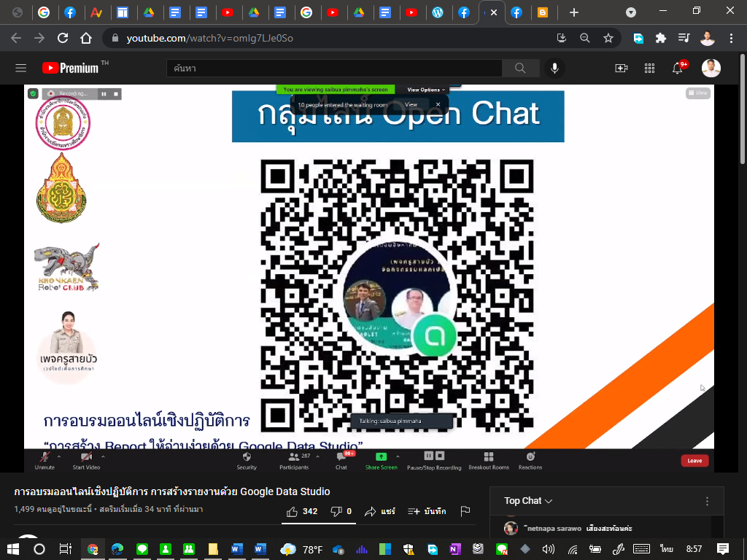Viewport: 747px width, 560px height.
Task: Click the browser Home button
Action: 86,38
